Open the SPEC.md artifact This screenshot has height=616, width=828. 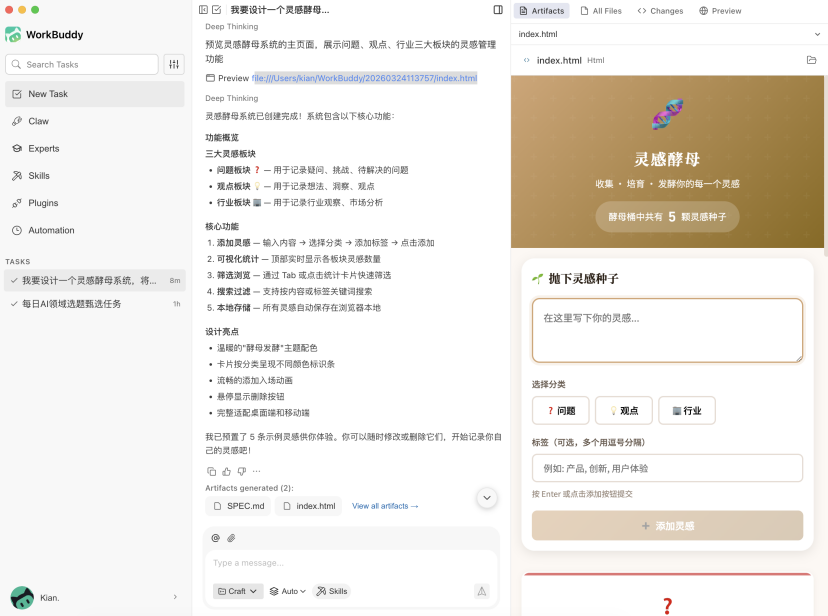(239, 506)
